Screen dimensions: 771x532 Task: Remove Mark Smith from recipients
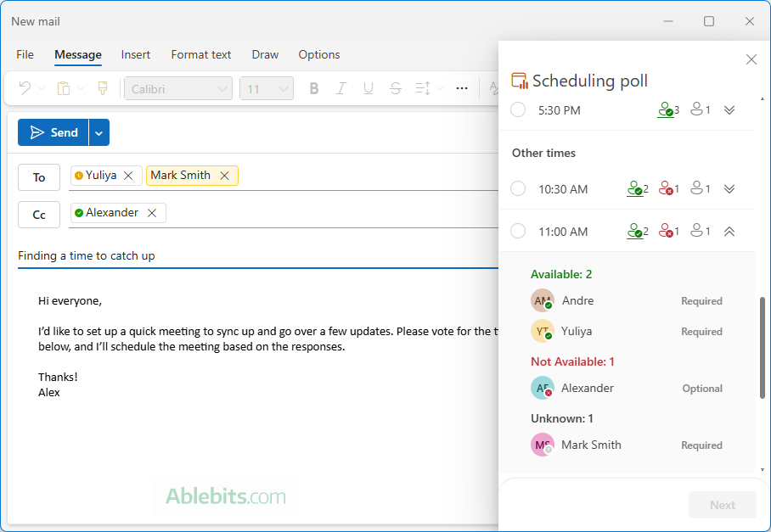tap(224, 175)
